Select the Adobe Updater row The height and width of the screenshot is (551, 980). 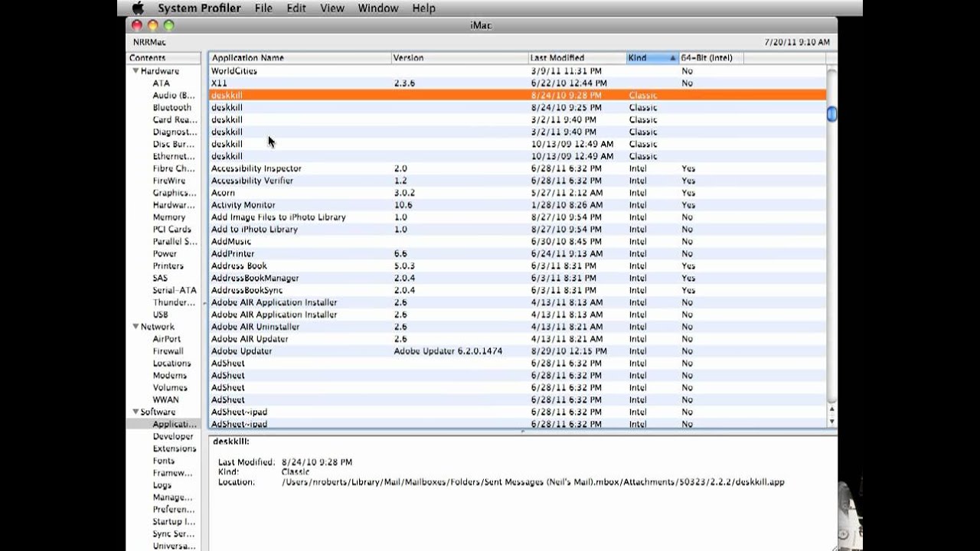coord(518,350)
